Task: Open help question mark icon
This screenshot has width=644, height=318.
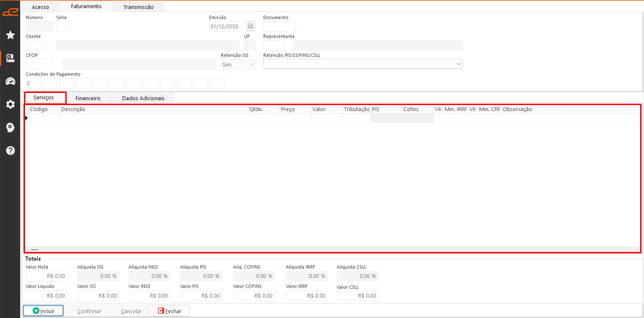Action: tap(10, 150)
